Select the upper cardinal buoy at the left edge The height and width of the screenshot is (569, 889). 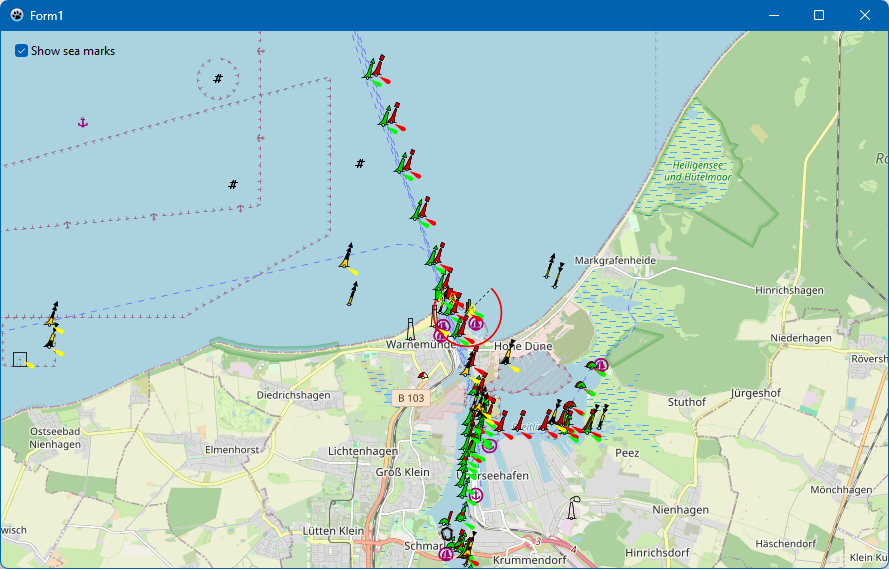[53, 315]
